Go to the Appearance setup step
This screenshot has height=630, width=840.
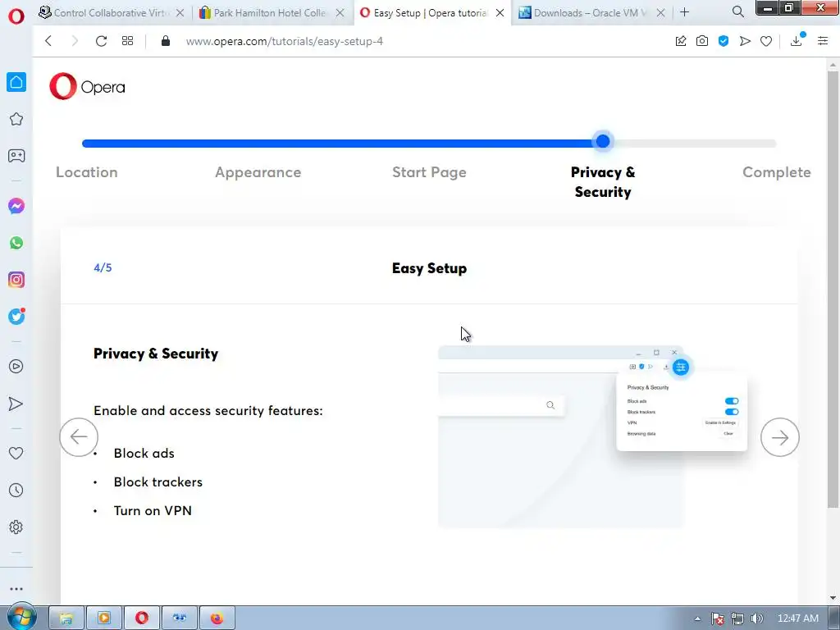(x=258, y=172)
